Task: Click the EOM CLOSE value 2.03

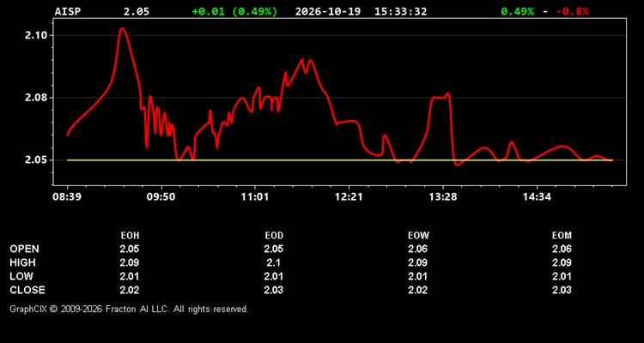Action: pyautogui.click(x=562, y=290)
